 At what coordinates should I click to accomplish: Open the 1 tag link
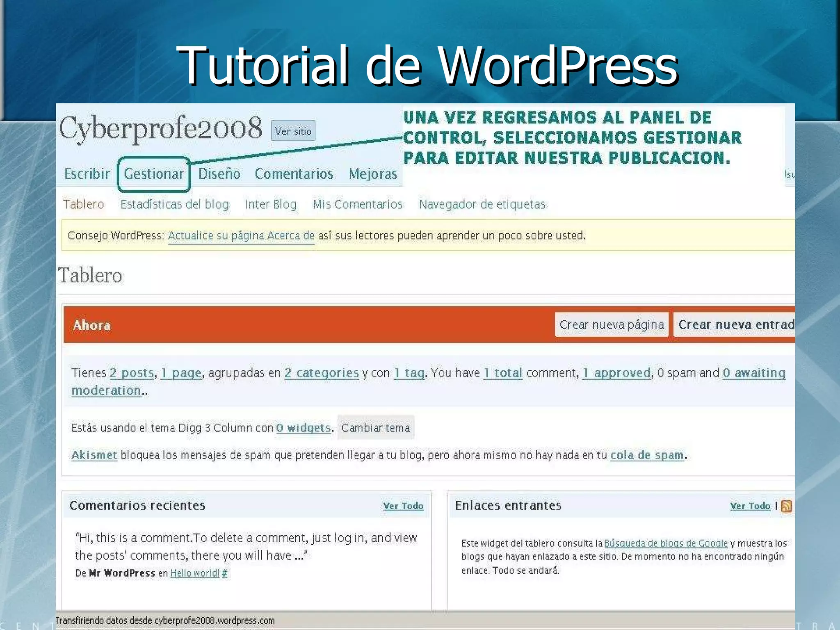point(409,373)
